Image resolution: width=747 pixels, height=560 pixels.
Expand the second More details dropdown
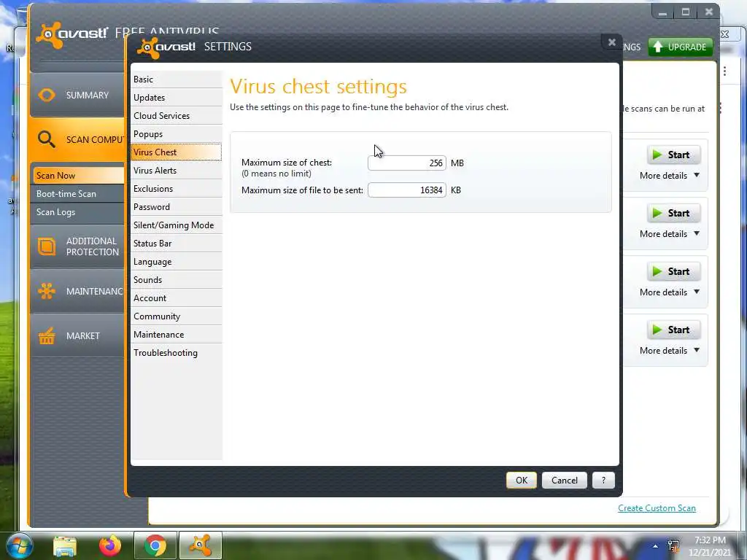670,234
